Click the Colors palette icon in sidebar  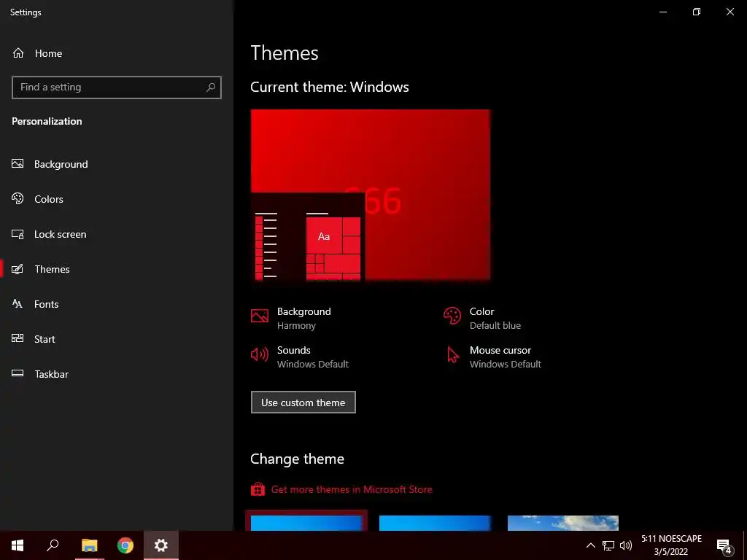[x=18, y=198]
